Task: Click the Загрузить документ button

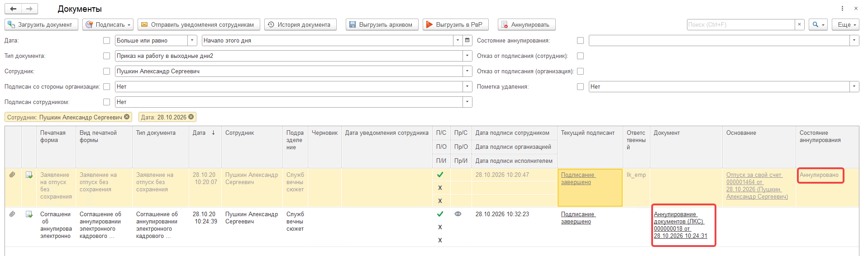Action: coord(41,24)
